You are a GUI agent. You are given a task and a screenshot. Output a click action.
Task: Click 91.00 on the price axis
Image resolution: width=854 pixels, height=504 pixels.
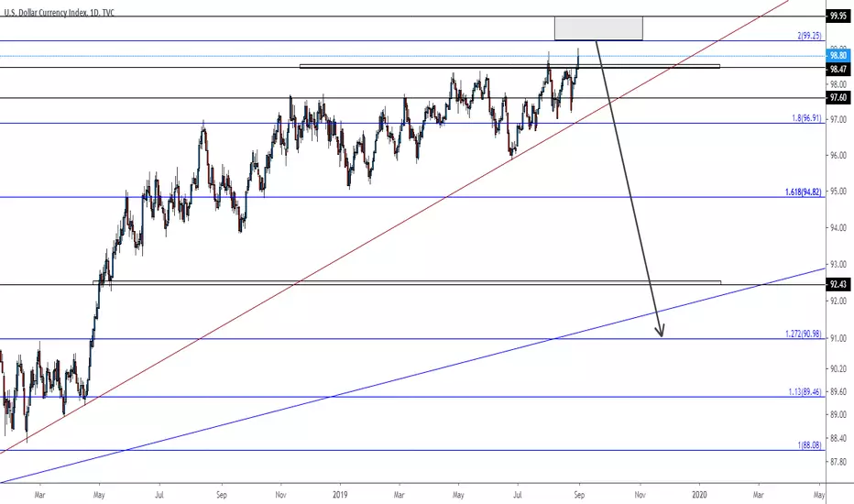[838, 338]
